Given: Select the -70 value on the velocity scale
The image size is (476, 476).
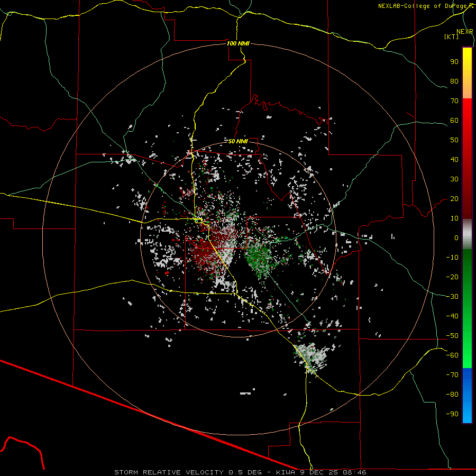Looking at the screenshot, I should [452, 375].
